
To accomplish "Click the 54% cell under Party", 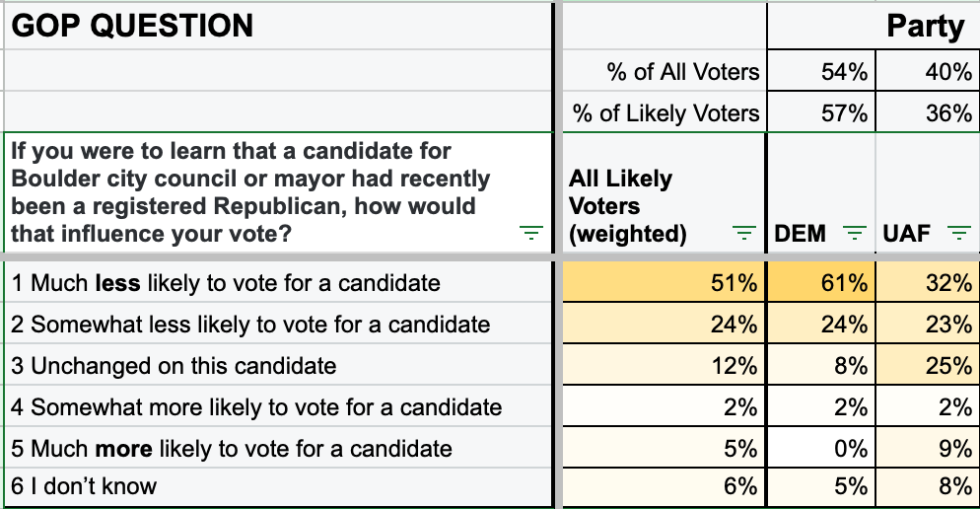I will coord(821,71).
